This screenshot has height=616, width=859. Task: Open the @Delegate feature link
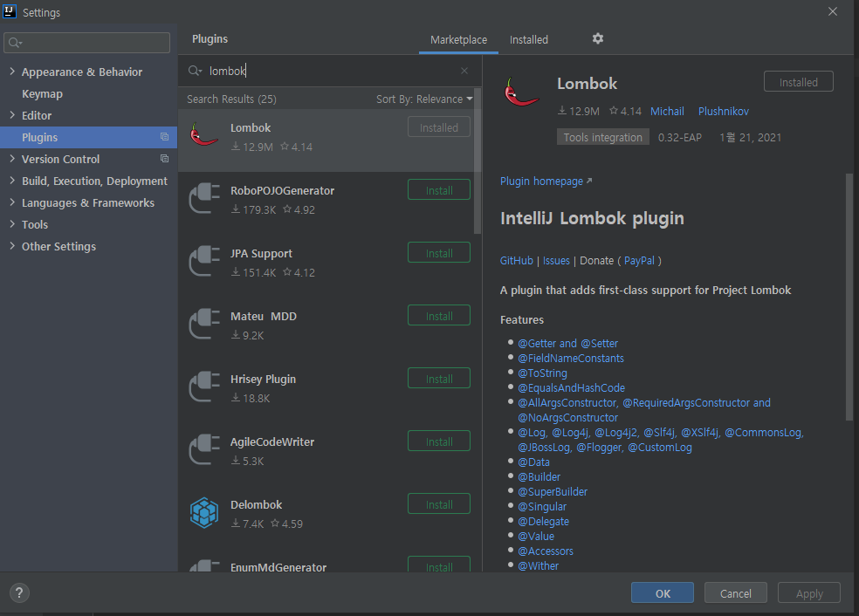pos(544,521)
